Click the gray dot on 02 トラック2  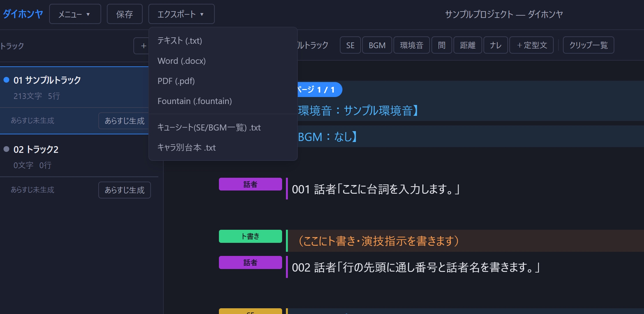[x=6, y=149]
